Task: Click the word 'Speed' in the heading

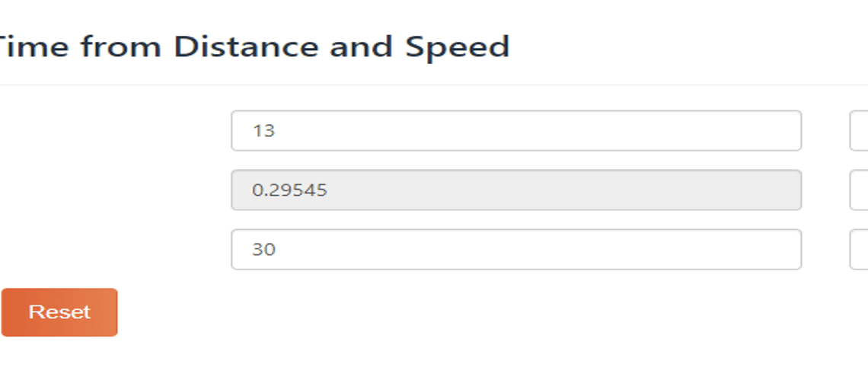Action: 457,47
